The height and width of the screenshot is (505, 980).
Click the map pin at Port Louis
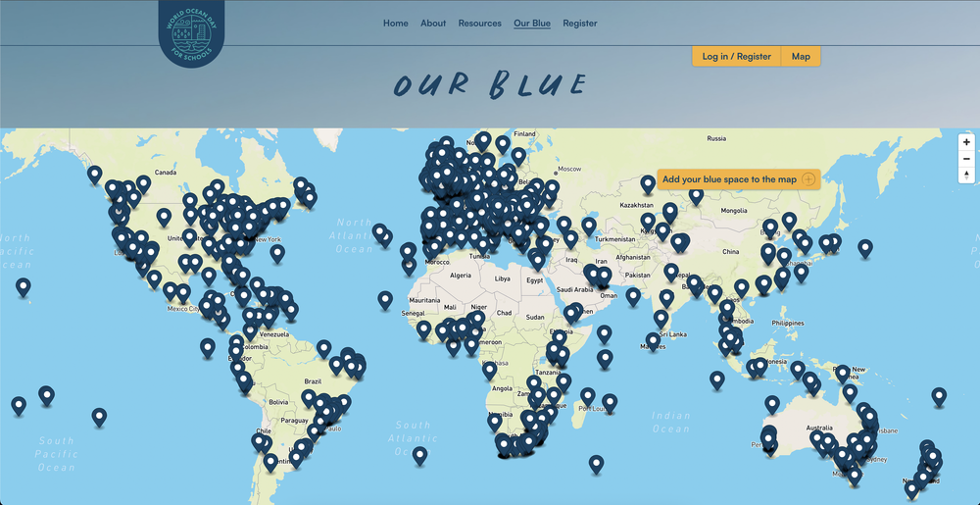pos(610,402)
